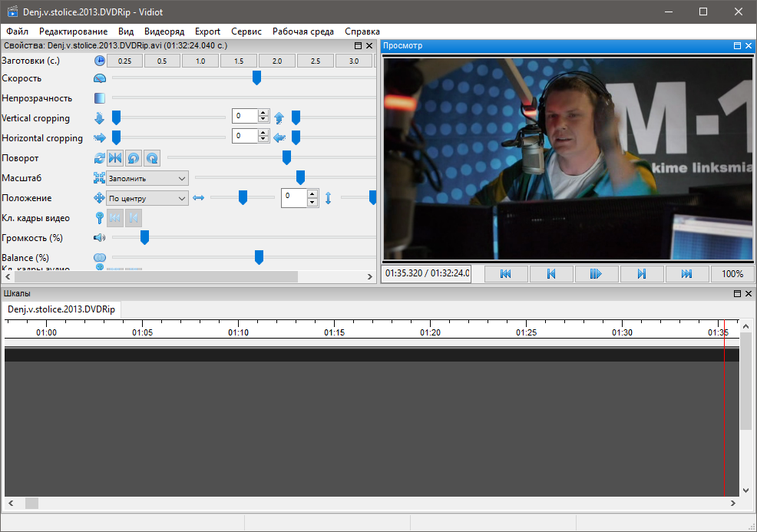The height and width of the screenshot is (532, 757).
Task: Click the Скорость speed slider handle
Action: pyautogui.click(x=257, y=78)
